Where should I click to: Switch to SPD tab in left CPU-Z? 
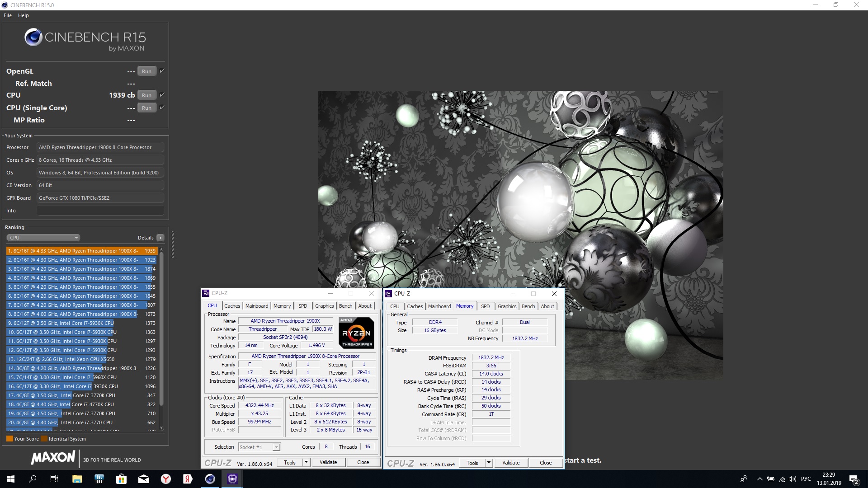coord(303,306)
